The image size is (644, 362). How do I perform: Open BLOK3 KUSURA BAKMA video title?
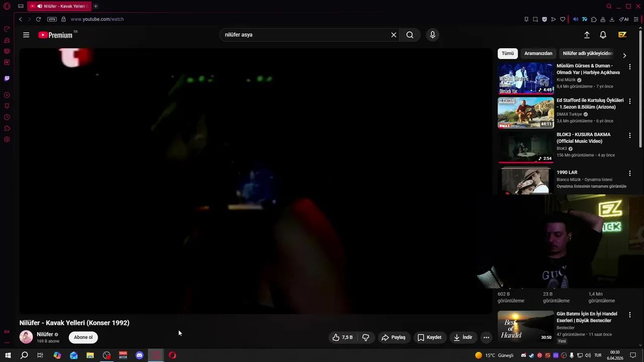[x=583, y=138]
